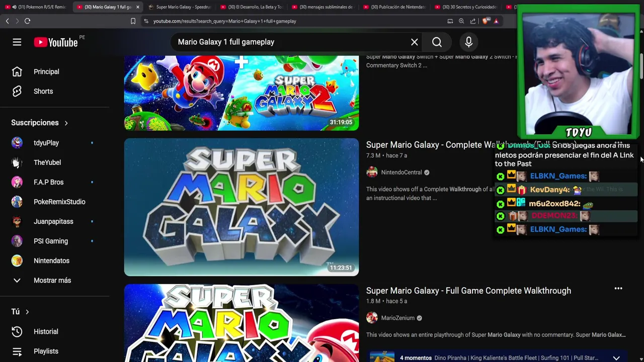
Task: Go back with the browser back arrow
Action: pos(7,21)
